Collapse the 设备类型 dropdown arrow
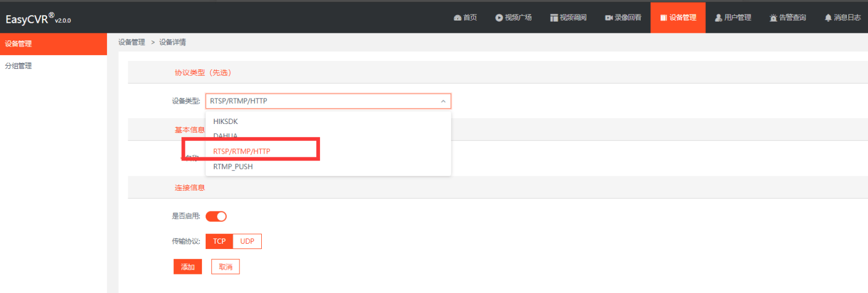The height and width of the screenshot is (293, 868). (443, 101)
